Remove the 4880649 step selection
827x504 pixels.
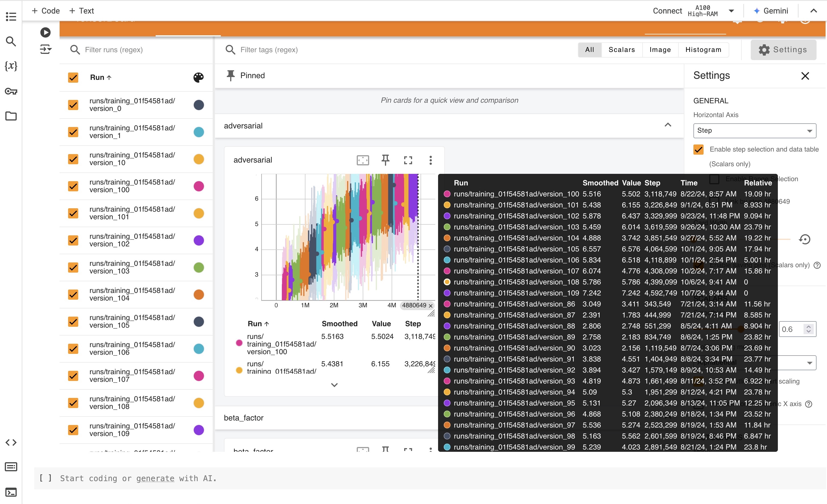pyautogui.click(x=430, y=306)
